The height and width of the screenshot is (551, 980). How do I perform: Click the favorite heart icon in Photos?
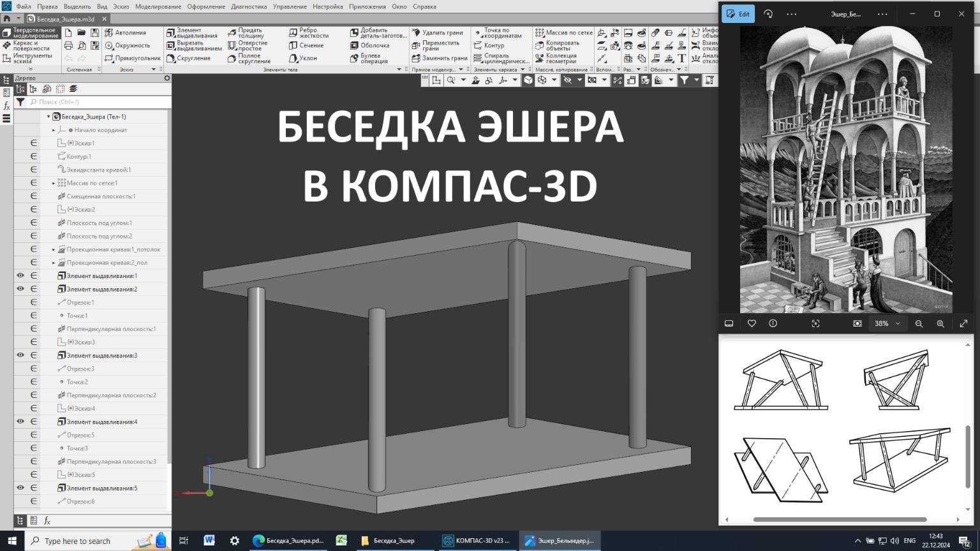pos(752,323)
